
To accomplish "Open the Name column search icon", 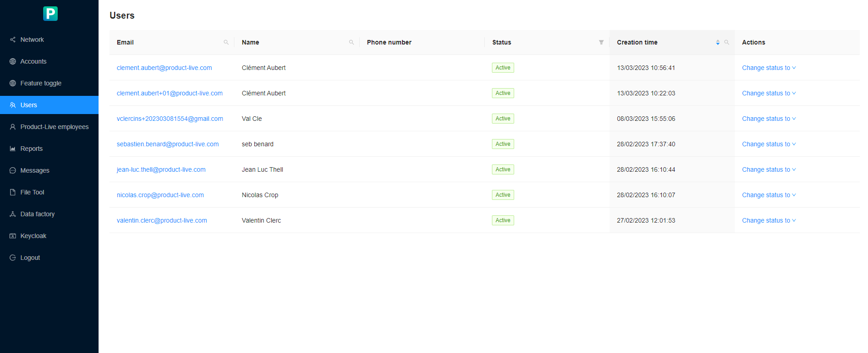I will point(351,42).
